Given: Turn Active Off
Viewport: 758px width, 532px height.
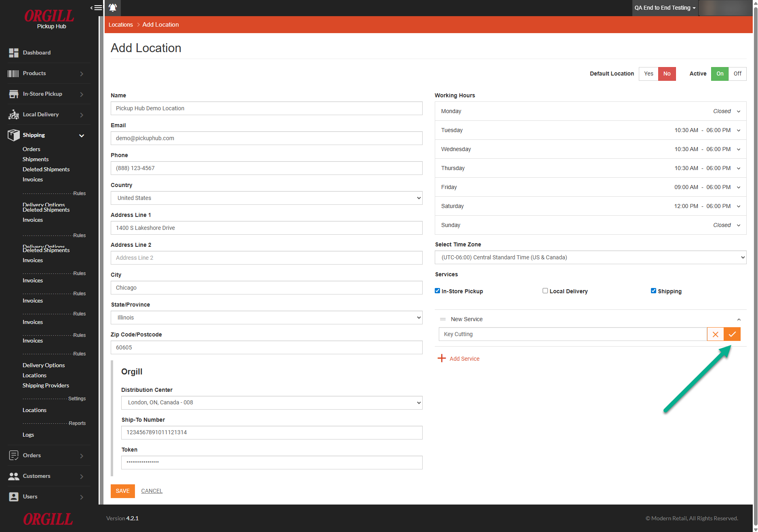Looking at the screenshot, I should 737,74.
